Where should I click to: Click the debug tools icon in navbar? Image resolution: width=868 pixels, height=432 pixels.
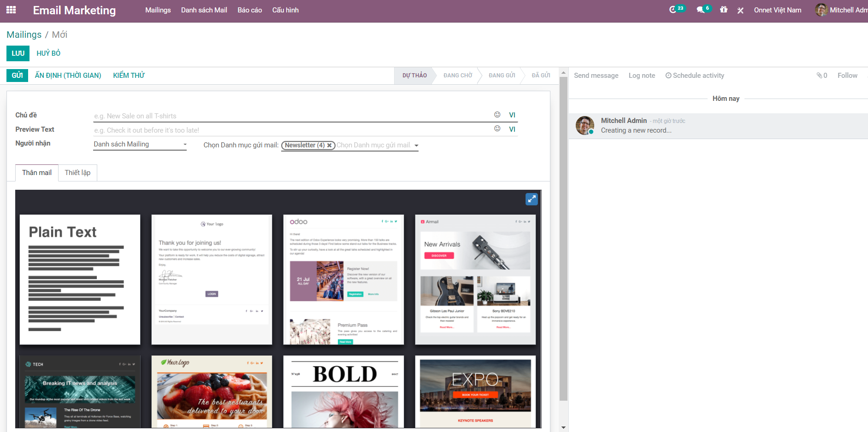(740, 10)
